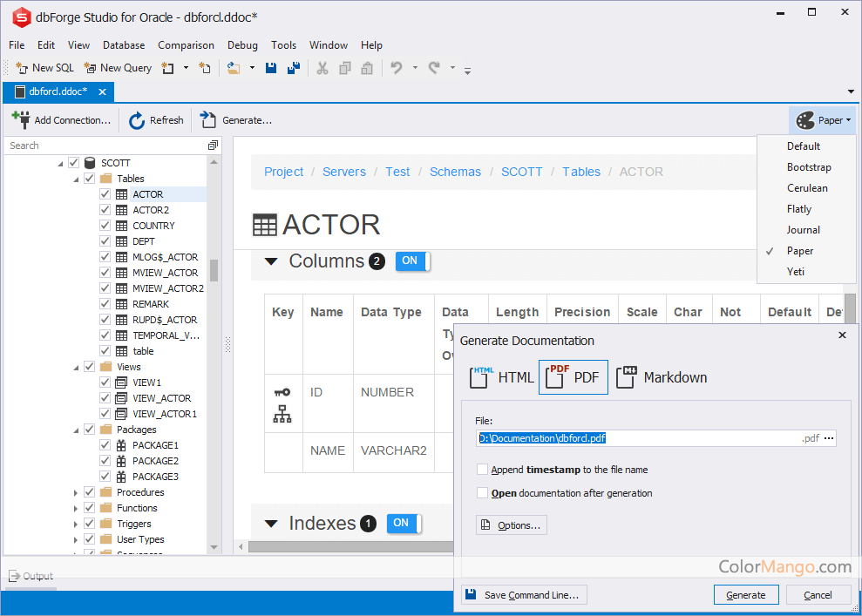This screenshot has width=862, height=616.
Task: Click the Refresh icon in the document toolbar
Action: pos(137,120)
